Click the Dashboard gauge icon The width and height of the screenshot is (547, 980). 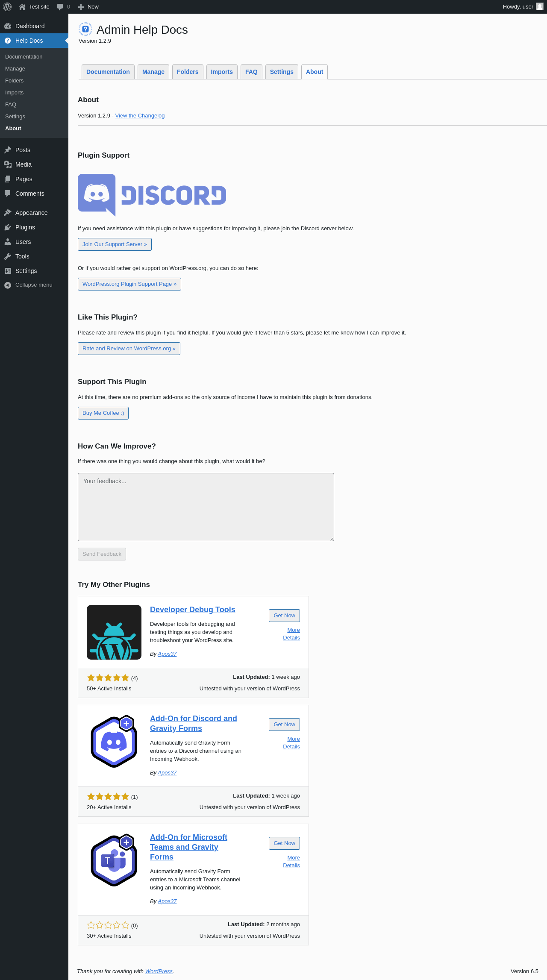8,26
